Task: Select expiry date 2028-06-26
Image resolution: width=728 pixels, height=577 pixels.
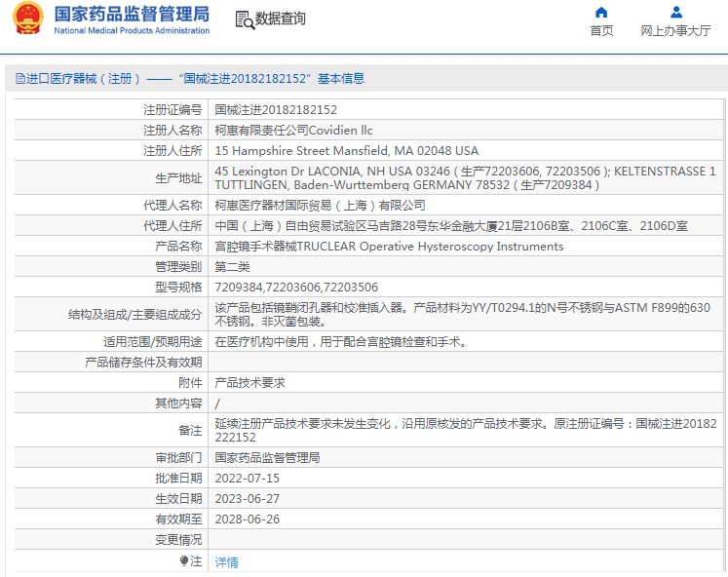Action: (247, 519)
